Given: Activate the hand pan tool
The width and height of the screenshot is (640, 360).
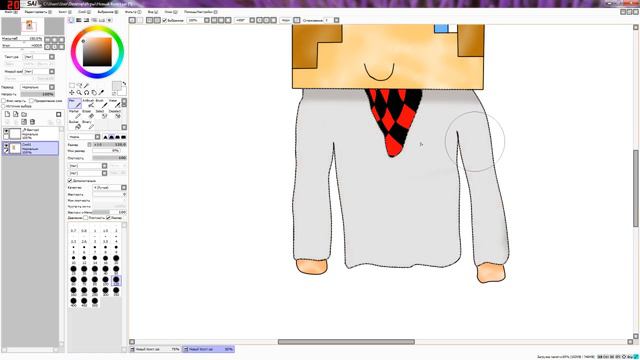Looking at the screenshot, I should 94,93.
